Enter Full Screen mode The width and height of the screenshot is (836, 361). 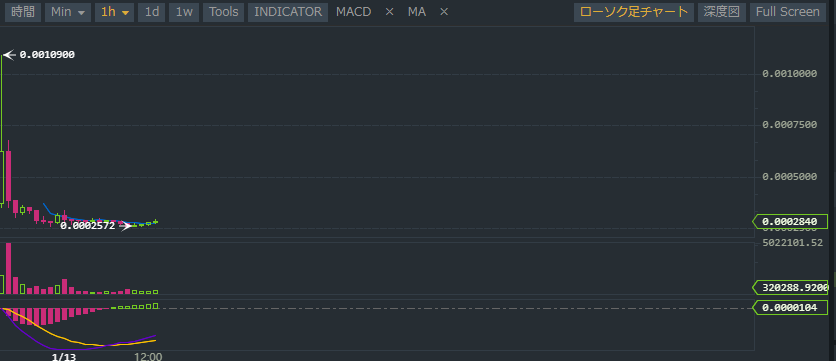787,12
